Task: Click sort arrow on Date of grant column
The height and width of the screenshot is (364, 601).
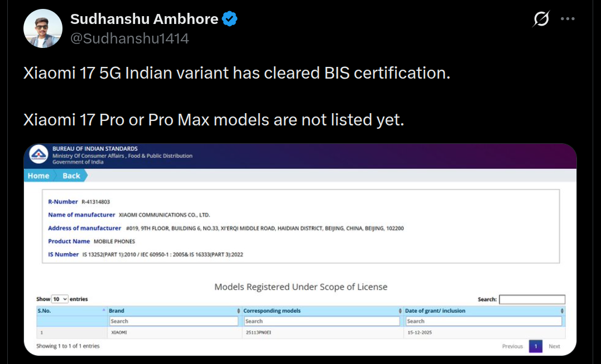Action: pos(561,310)
